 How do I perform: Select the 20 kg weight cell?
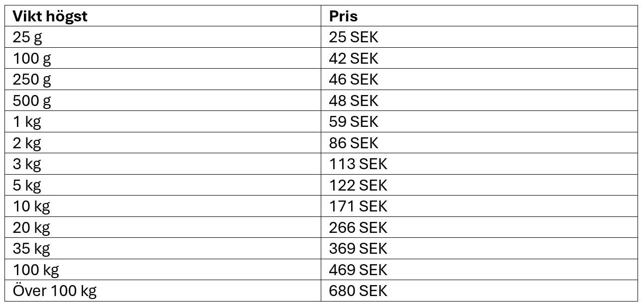pyautogui.click(x=31, y=228)
